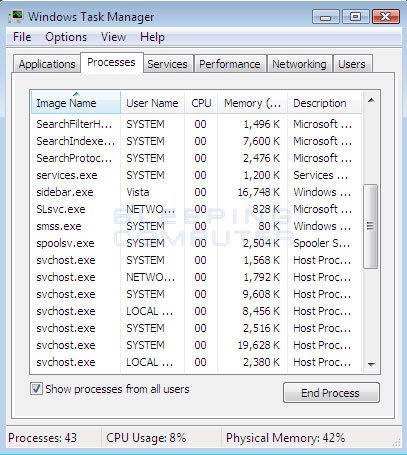Select the sidebar.exe process
This screenshot has height=455, width=407.
pyautogui.click(x=196, y=192)
